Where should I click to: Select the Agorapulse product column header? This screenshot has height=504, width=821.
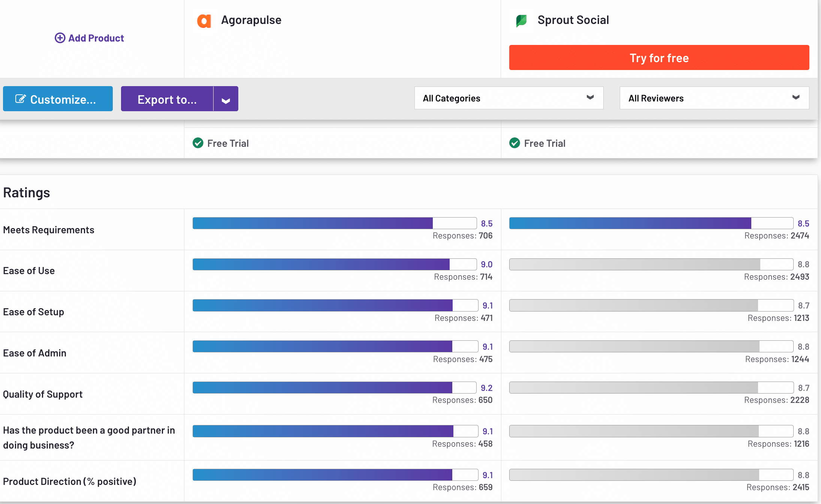(251, 20)
